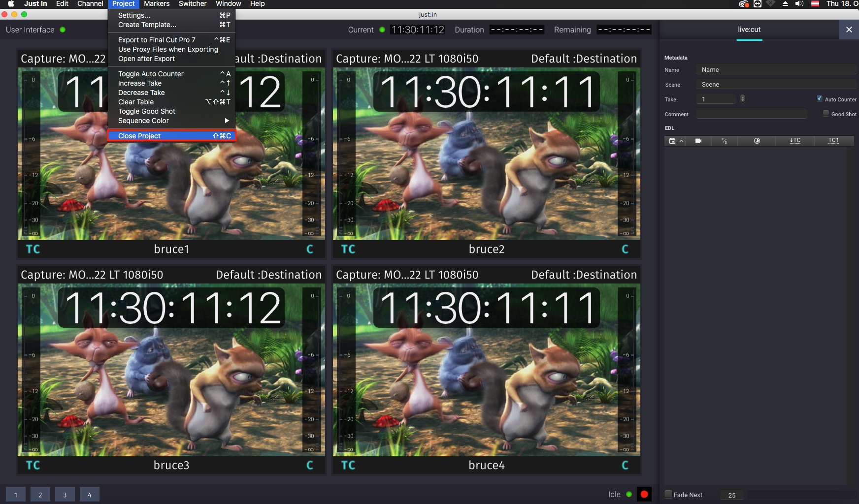The width and height of the screenshot is (859, 504).
Task: Click the red record button
Action: click(644, 494)
